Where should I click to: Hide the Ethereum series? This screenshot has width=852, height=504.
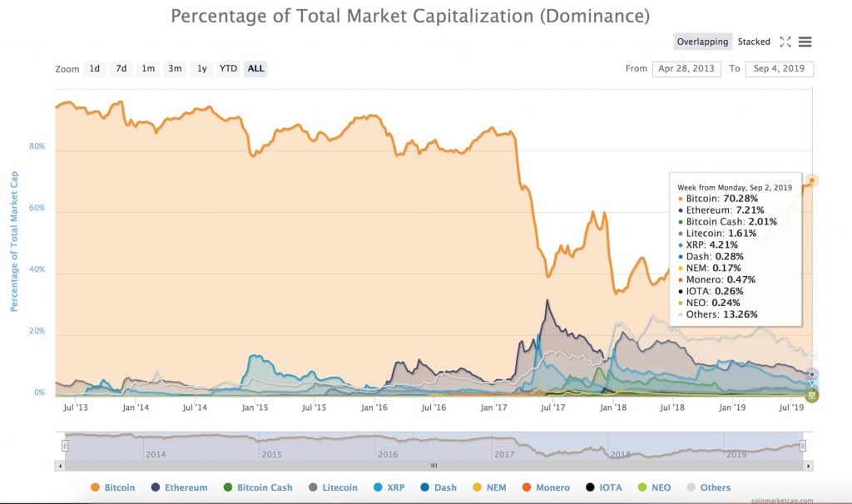pos(178,487)
